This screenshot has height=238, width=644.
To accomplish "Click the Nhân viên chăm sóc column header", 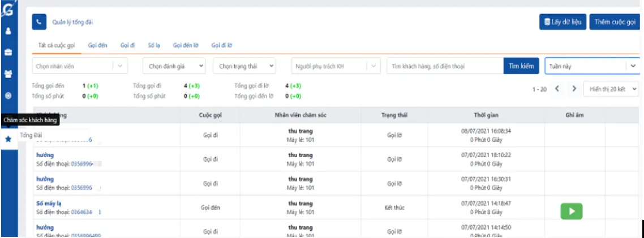I will (x=300, y=115).
